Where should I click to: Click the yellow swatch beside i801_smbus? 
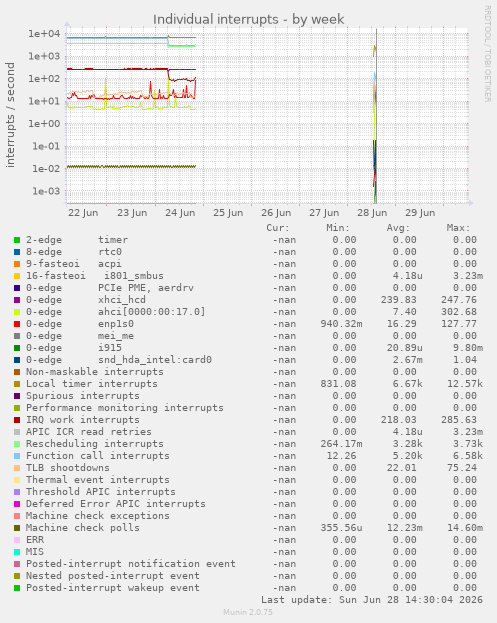click(17, 276)
